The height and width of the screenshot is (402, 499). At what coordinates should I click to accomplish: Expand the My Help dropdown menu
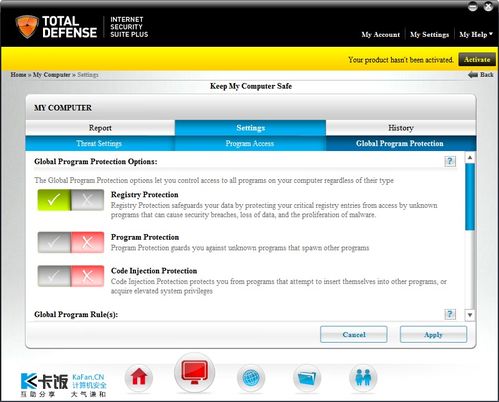click(x=476, y=34)
